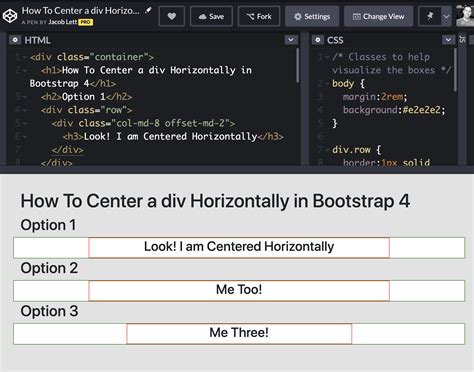Image resolution: width=474 pixels, height=372 pixels.
Task: Expand HTML panel dropdown chevron
Action: tap(291, 40)
